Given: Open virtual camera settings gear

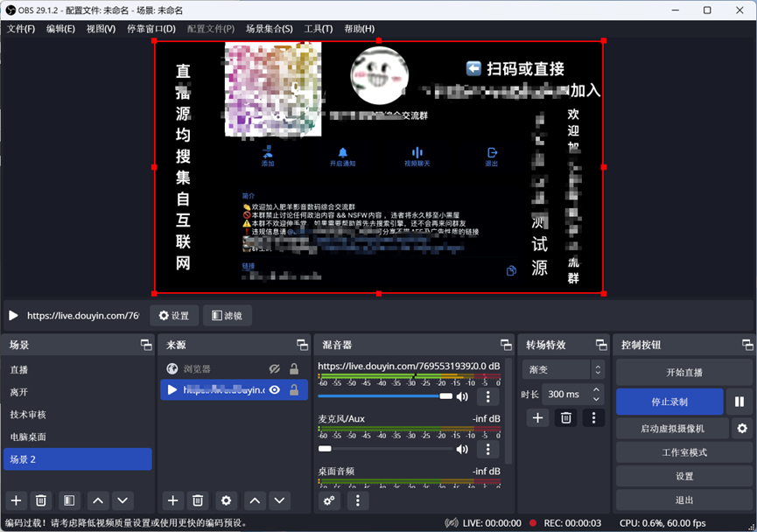Looking at the screenshot, I should pos(742,428).
